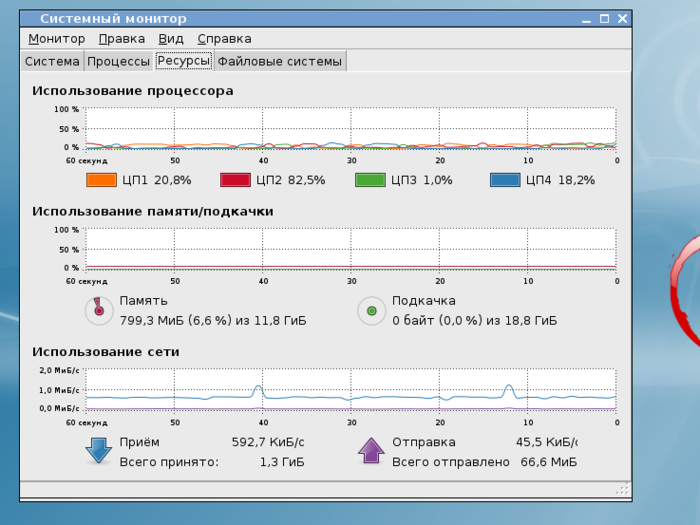Click the 799,3 МиБ memory usage value

pyautogui.click(x=213, y=321)
